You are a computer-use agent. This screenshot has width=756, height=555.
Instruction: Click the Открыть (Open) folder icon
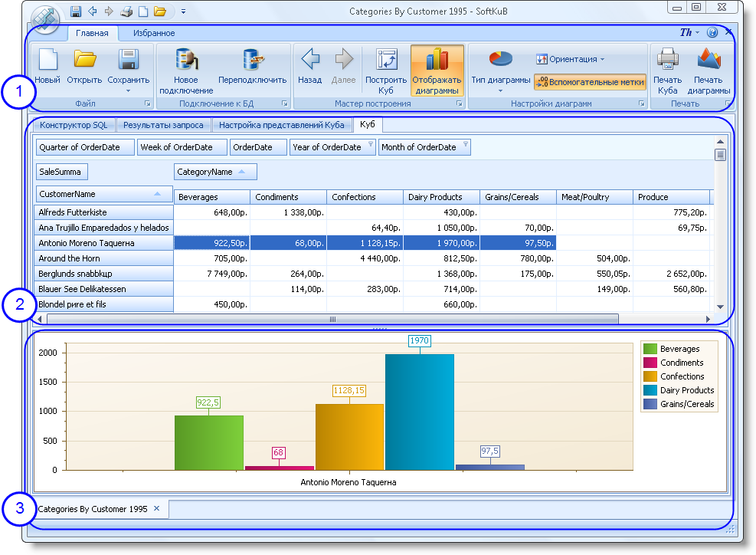(x=84, y=60)
